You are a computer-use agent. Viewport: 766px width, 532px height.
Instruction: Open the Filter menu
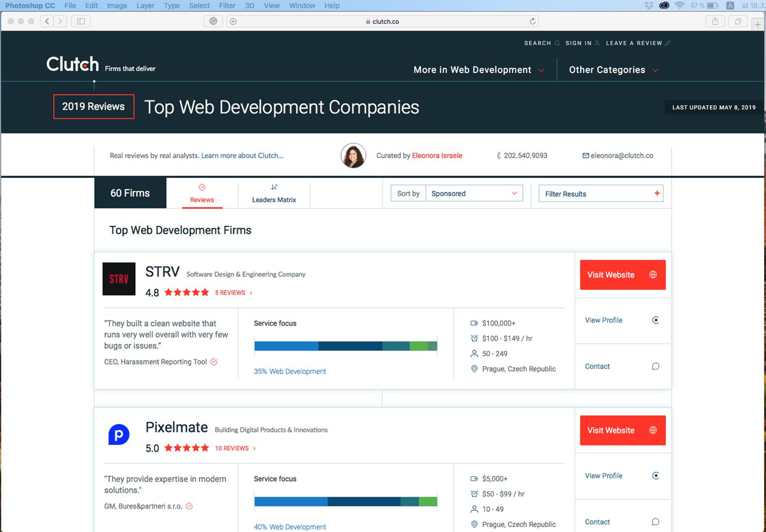(x=227, y=5)
